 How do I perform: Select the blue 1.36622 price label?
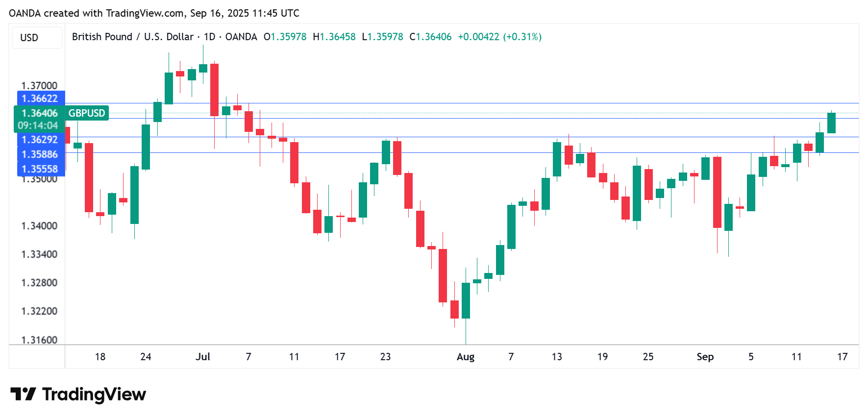(x=40, y=99)
